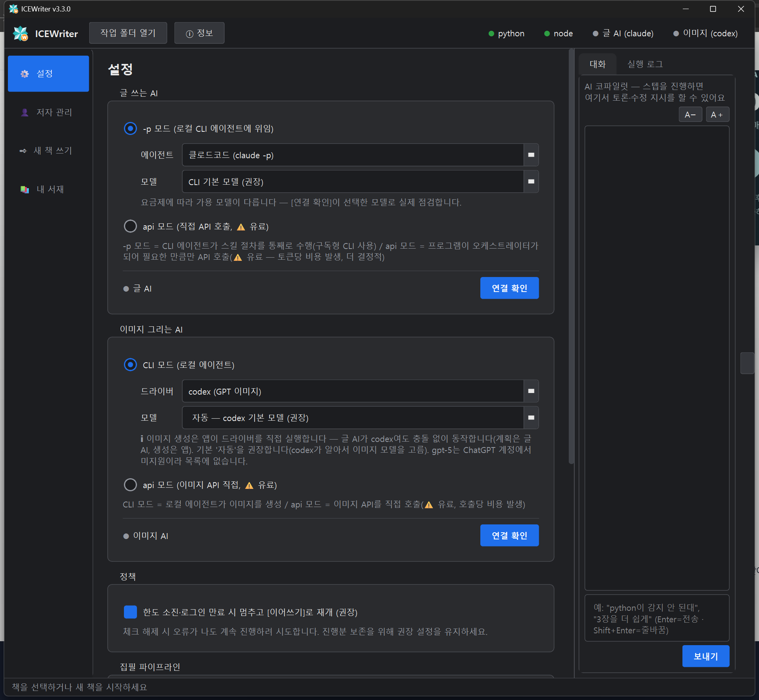Click the gear icon beside 설정
759x700 pixels.
coord(25,74)
